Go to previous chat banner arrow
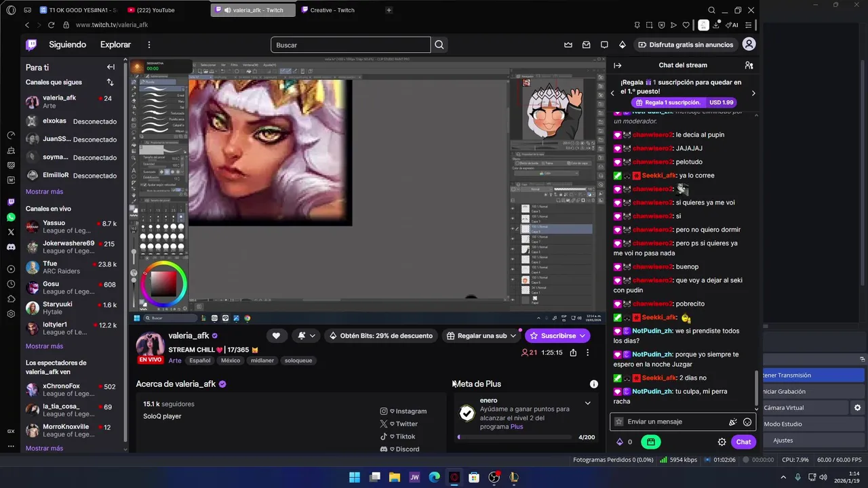This screenshot has height=488, width=868. (613, 93)
